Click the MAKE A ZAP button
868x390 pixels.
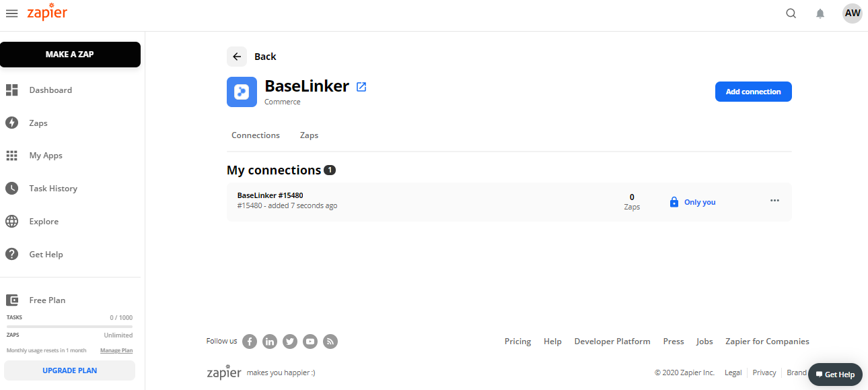pos(70,55)
